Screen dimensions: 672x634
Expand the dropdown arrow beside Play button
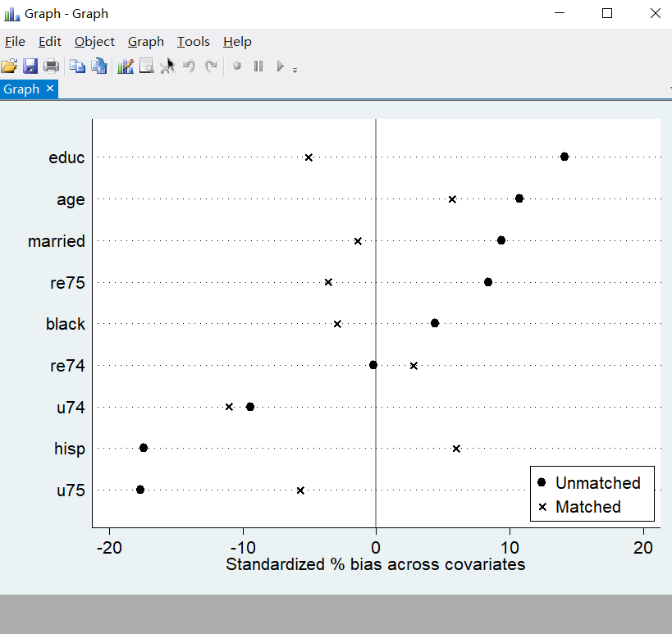pos(295,70)
